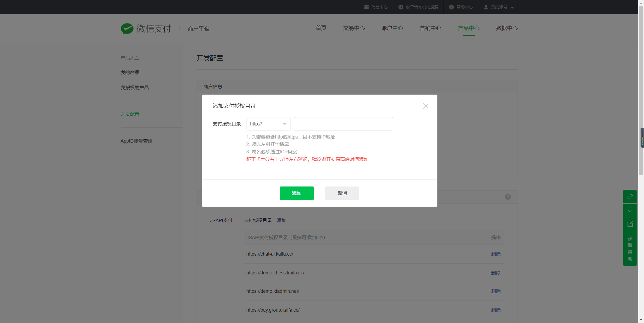Select 我的产品 in left sidebar
Image resolution: width=644 pixels, height=323 pixels.
pos(130,72)
